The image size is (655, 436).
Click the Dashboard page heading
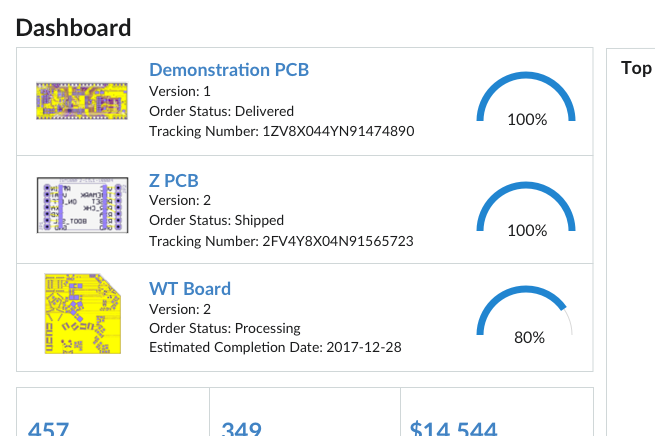tap(74, 28)
